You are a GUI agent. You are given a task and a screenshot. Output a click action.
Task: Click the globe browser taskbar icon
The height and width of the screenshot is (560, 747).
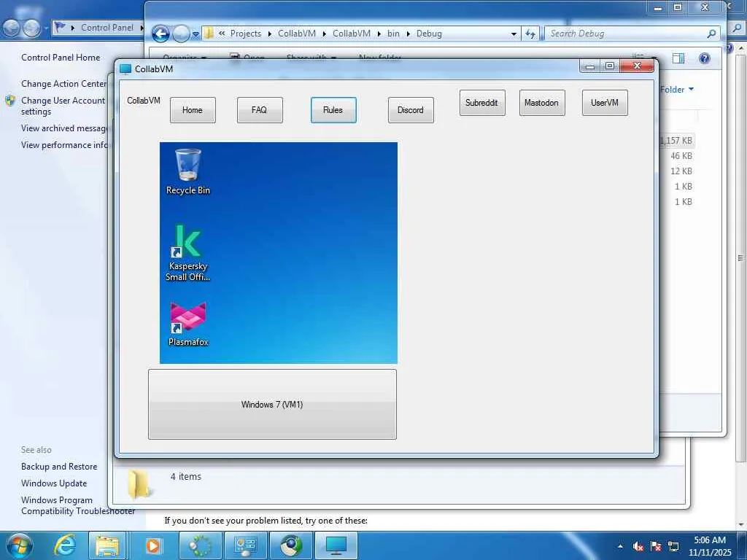(x=291, y=545)
